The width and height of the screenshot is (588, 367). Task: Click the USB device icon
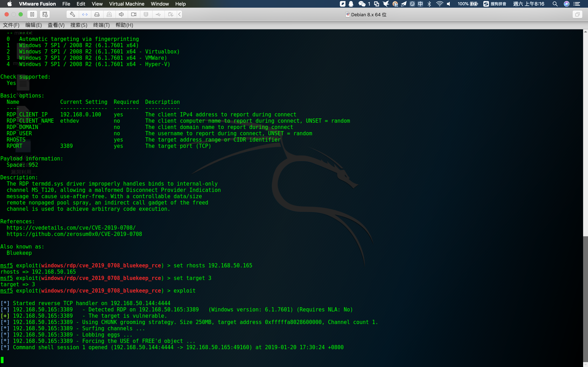[x=158, y=15]
